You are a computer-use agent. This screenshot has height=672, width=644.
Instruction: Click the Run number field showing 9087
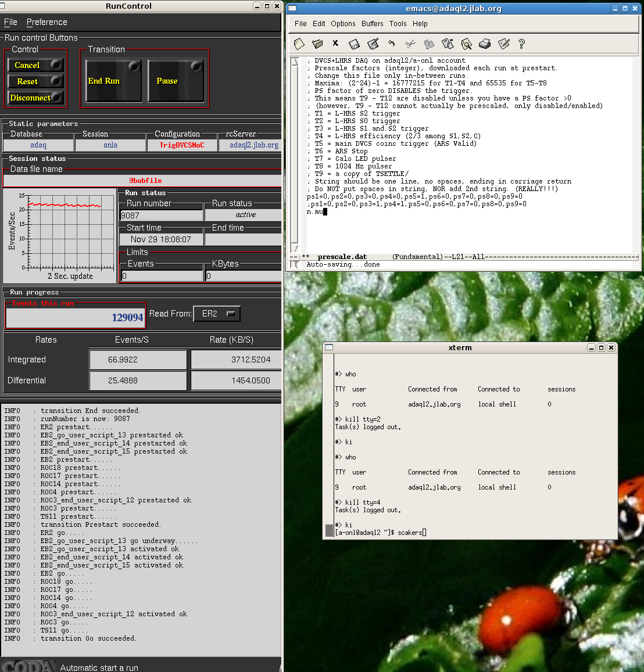pyautogui.click(x=161, y=215)
